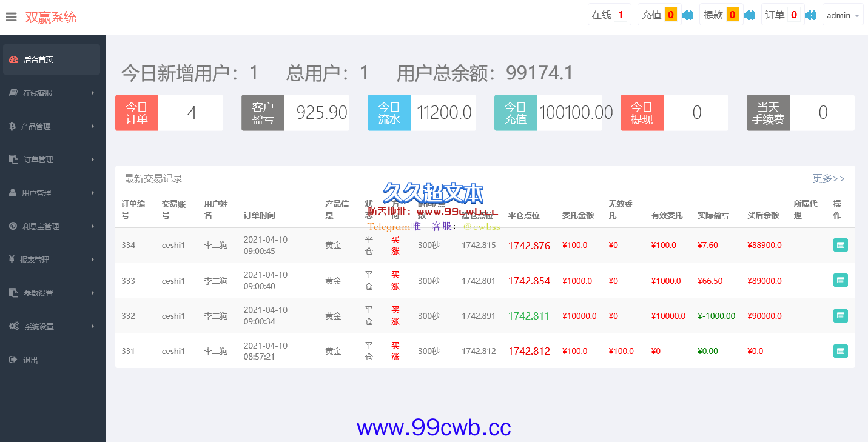Screen dimensions: 868x442
Task: Click the 用户管理 user icon
Action: coord(13,193)
